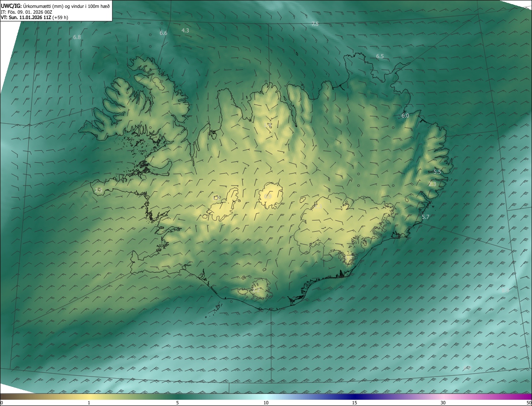Click the 10 tick label on the color scale
This screenshot has width=532, height=406.
[x=266, y=403]
